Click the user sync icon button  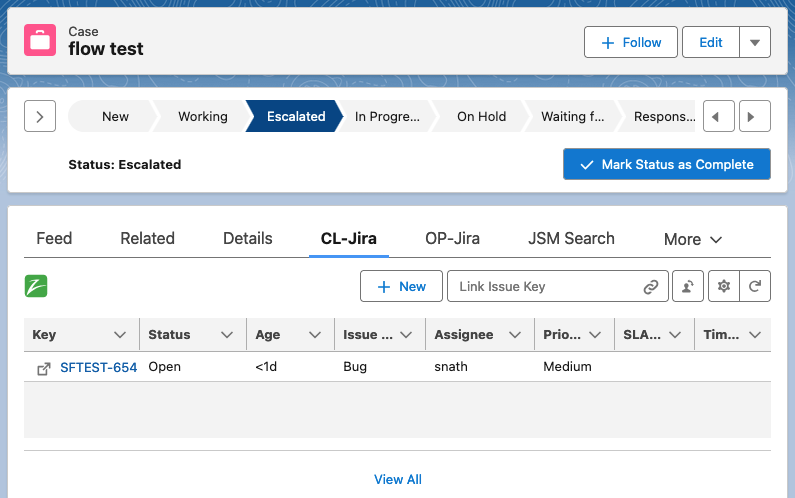687,287
